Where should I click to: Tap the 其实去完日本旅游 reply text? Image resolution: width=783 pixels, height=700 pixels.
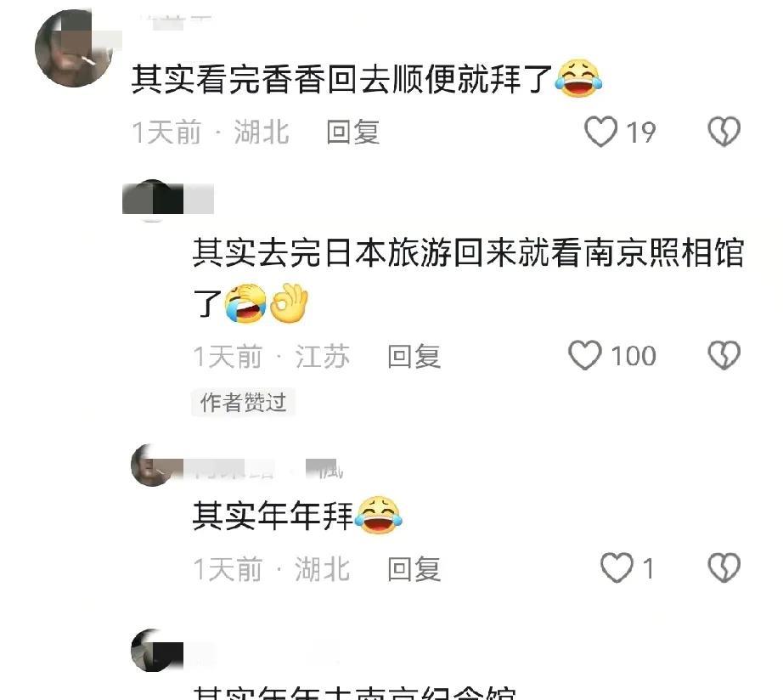coord(469,277)
